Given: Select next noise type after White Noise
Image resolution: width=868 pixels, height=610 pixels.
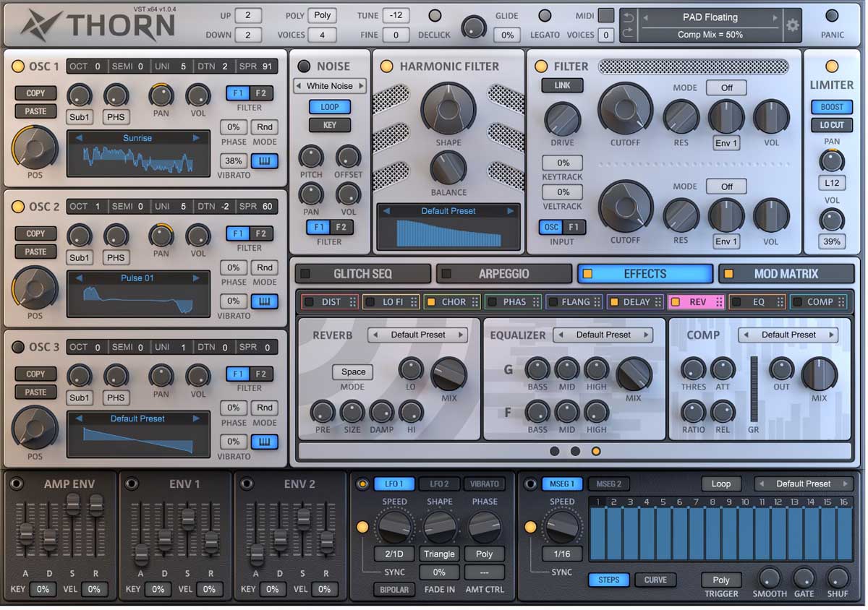Looking at the screenshot, I should tap(362, 86).
